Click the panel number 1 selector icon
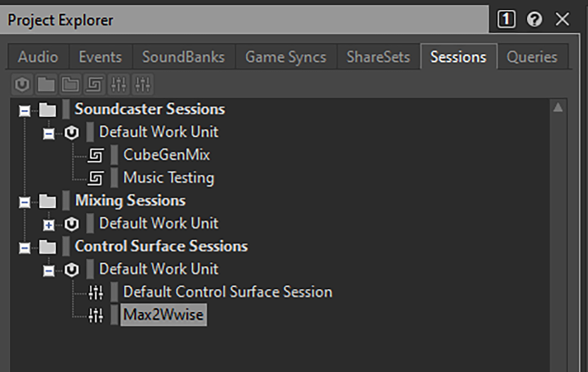The image size is (588, 372). 507,20
